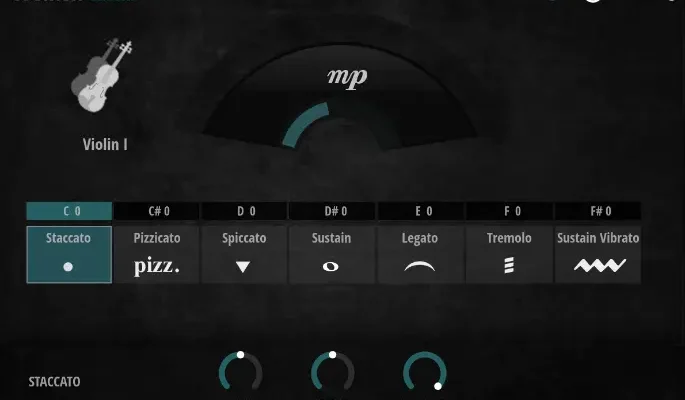
Task: Select the Spiccato triangle icon
Action: coord(243,267)
